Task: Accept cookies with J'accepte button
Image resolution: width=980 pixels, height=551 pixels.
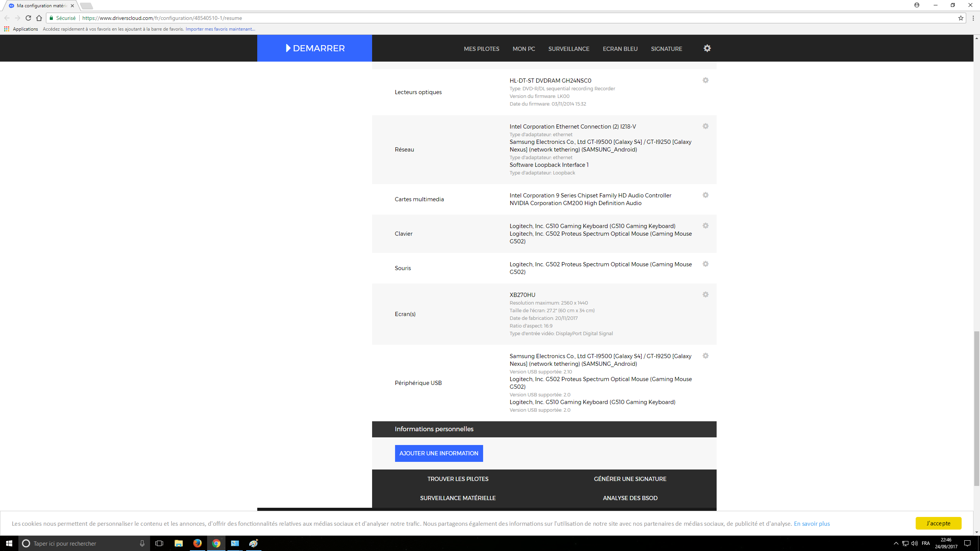Action: [x=938, y=523]
